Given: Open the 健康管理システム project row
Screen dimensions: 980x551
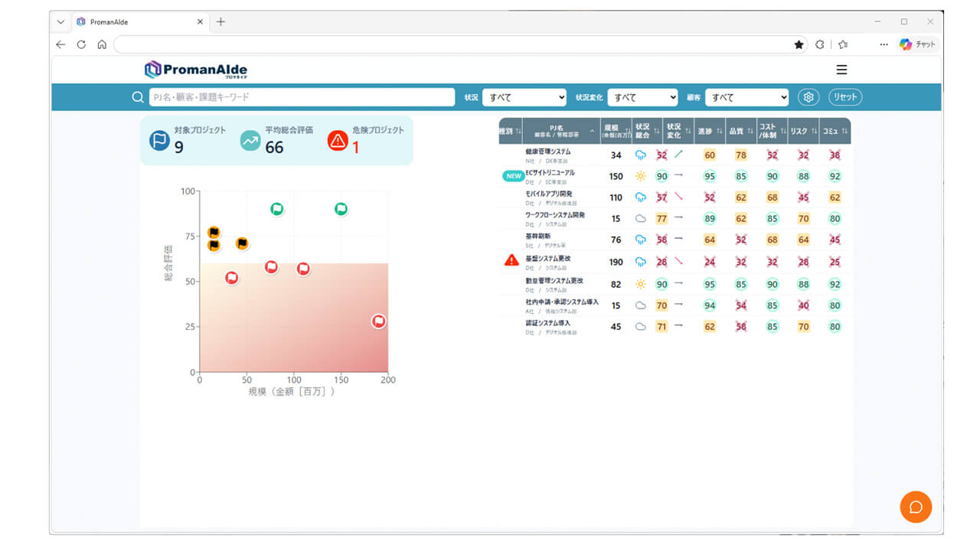Looking at the screenshot, I should tap(675, 155).
